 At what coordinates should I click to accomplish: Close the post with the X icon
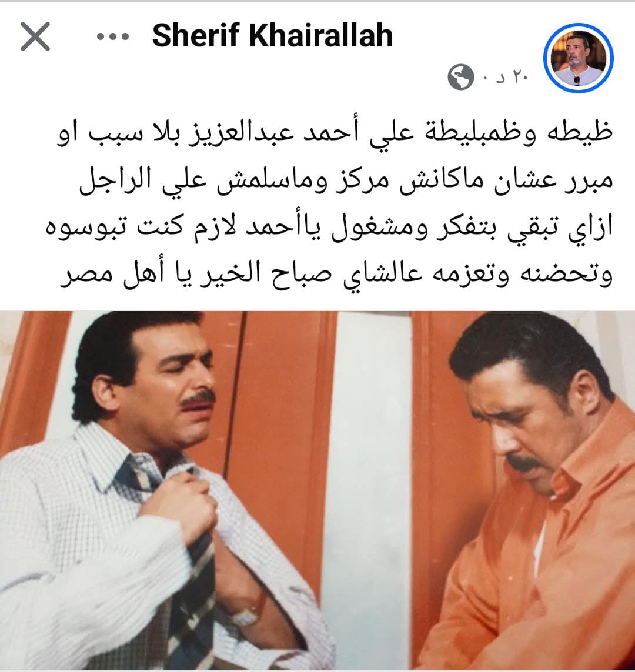coord(35,36)
